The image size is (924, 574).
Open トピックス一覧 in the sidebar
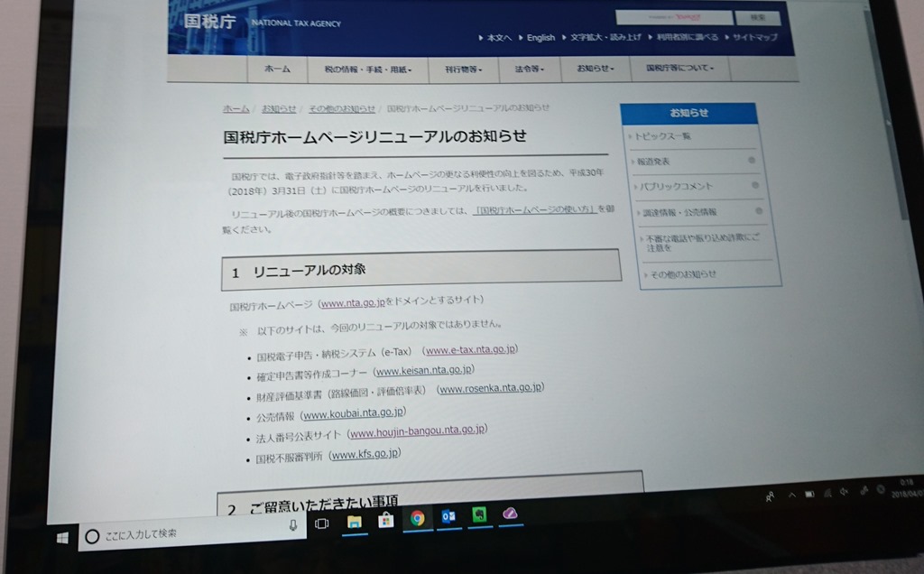(x=662, y=136)
